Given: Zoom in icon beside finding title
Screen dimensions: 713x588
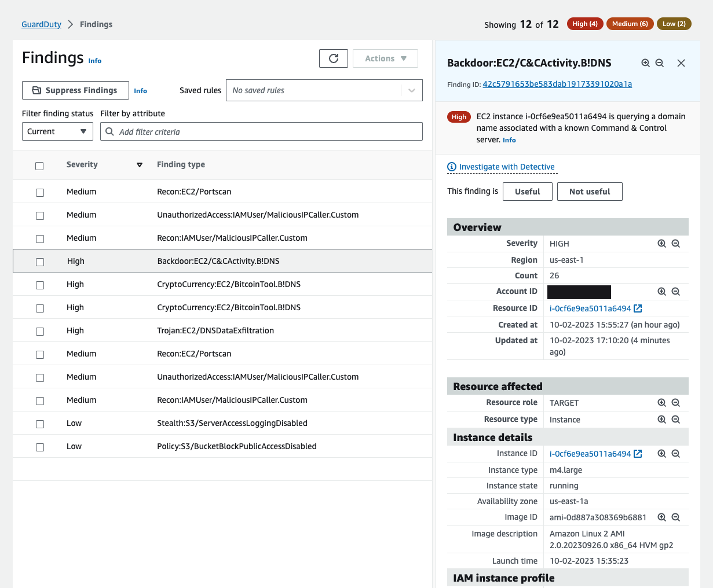Looking at the screenshot, I should pos(646,63).
